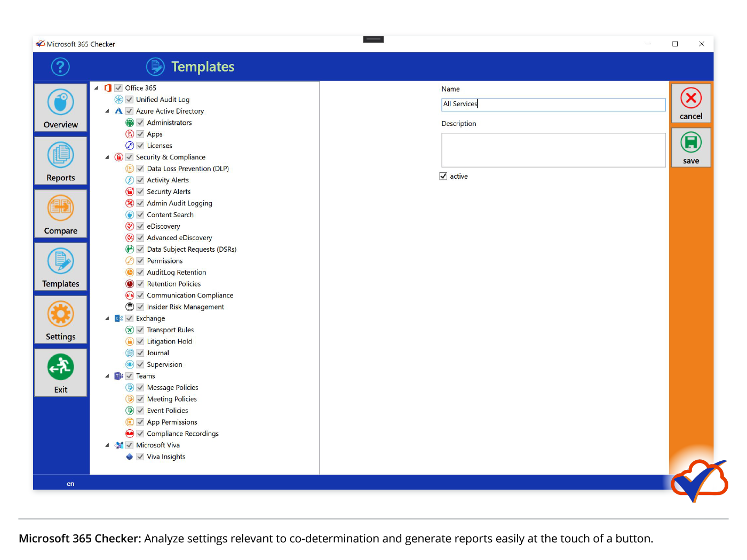Click the Azure Active Directory icon
Image resolution: width=747 pixels, height=560 pixels.
click(118, 111)
